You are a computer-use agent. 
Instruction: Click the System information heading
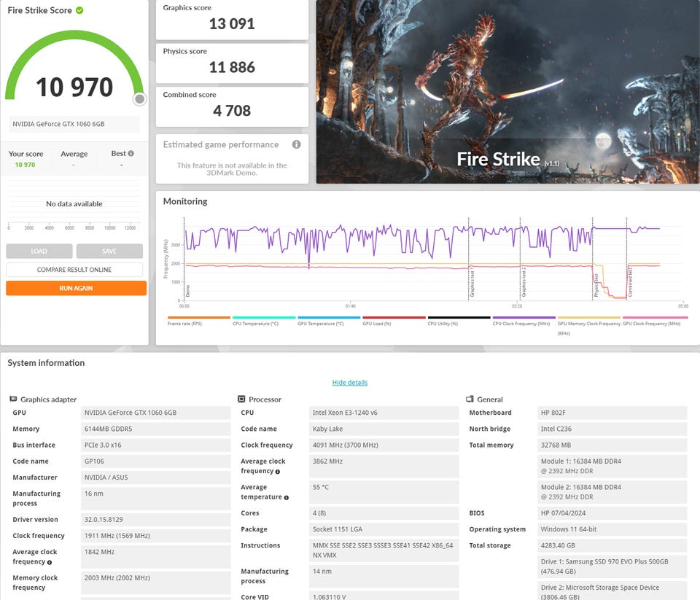[46, 363]
